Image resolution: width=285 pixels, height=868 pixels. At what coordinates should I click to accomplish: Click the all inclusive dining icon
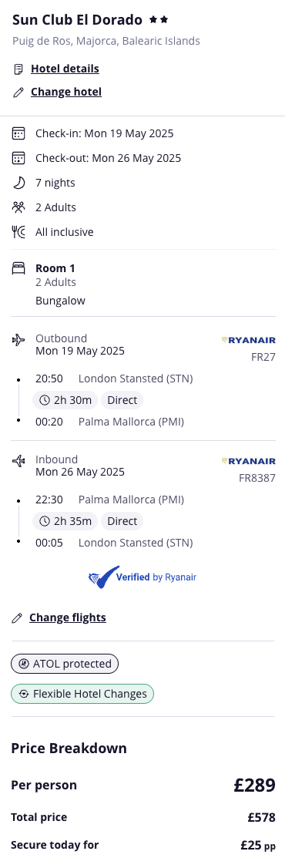coord(18,232)
